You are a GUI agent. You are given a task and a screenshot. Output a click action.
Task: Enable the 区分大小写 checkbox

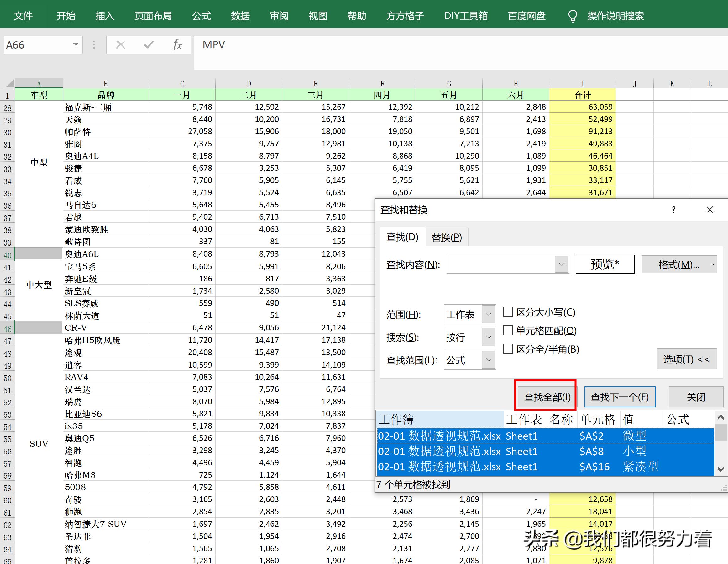pyautogui.click(x=508, y=312)
